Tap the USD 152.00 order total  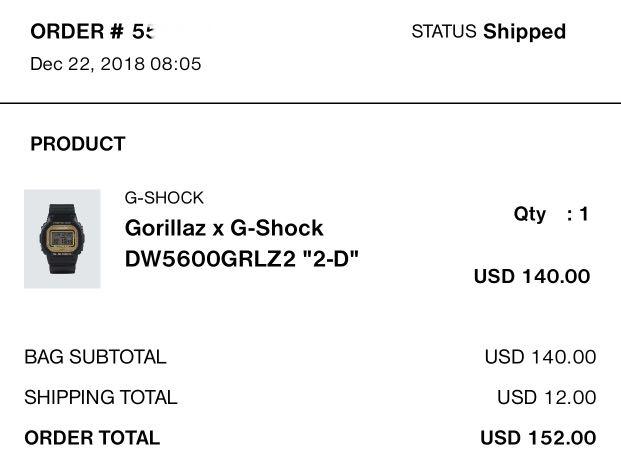click(x=538, y=438)
